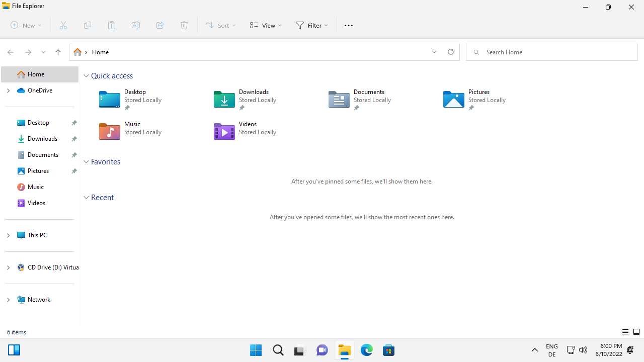Click the Paste icon
The height and width of the screenshot is (362, 644).
tap(112, 25)
